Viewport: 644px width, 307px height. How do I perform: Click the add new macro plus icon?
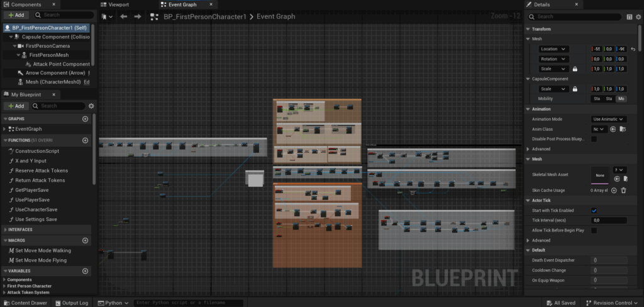click(x=86, y=240)
